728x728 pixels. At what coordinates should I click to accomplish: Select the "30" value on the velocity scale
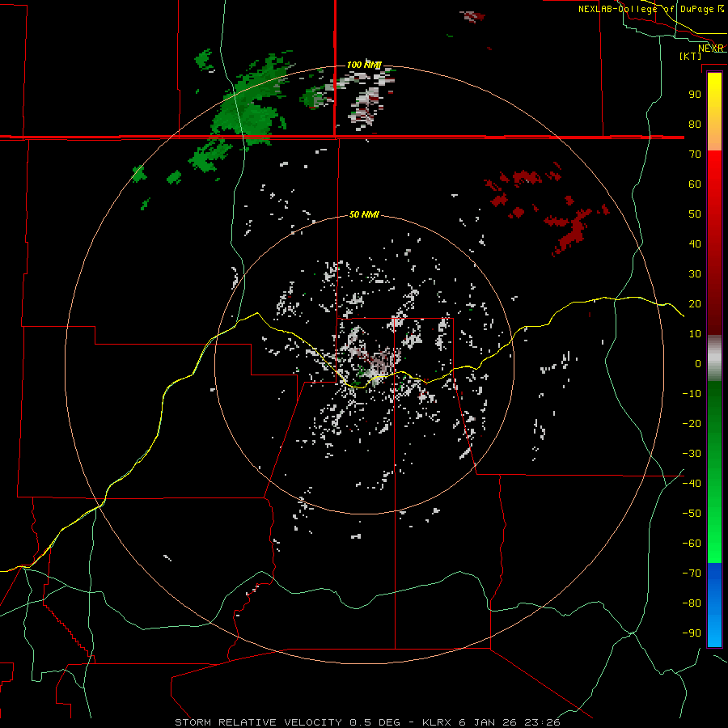(x=695, y=274)
